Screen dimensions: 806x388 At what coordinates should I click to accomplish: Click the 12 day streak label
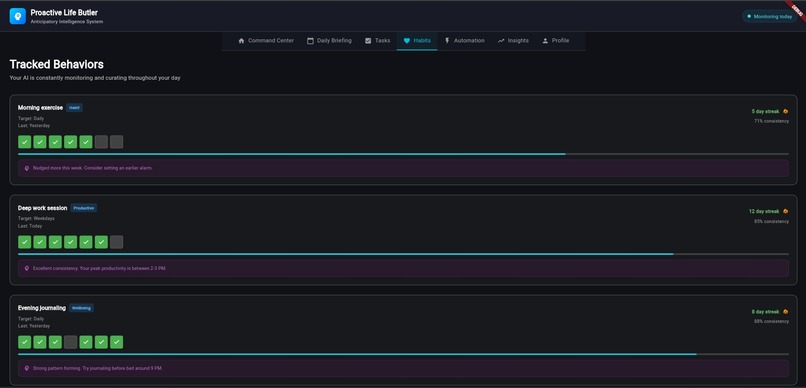[x=764, y=212]
